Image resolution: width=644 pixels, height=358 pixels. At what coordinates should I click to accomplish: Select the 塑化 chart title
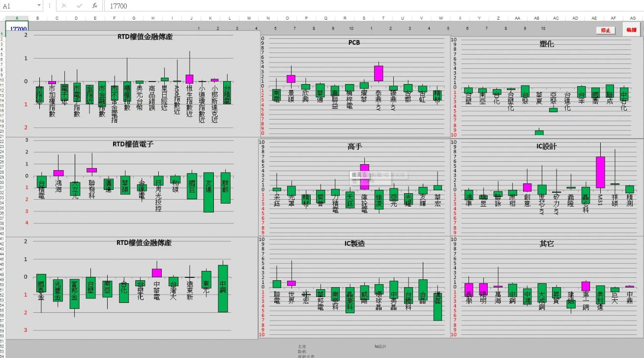click(546, 44)
